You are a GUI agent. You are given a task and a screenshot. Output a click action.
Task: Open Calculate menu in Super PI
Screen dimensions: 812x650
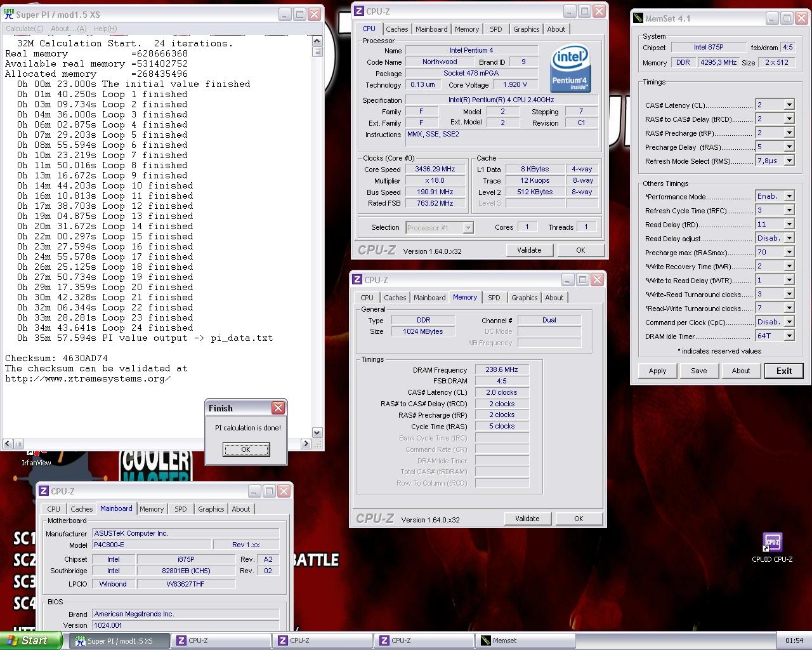coord(24,29)
